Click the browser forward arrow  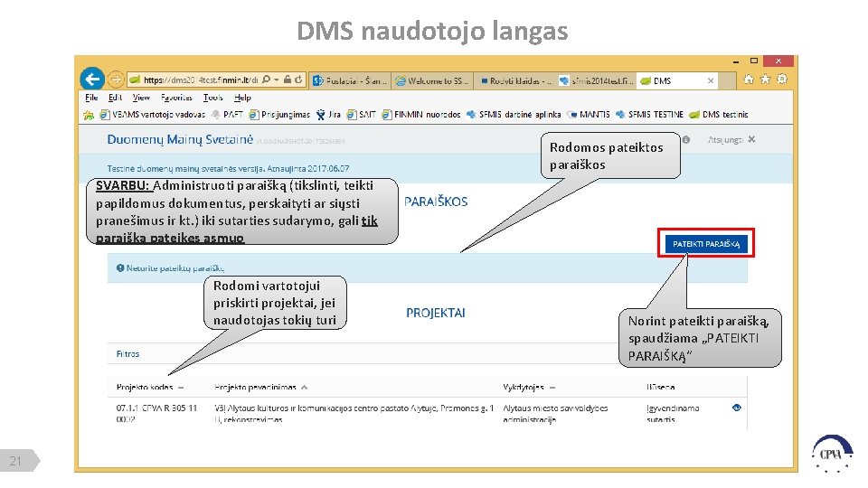pos(115,80)
